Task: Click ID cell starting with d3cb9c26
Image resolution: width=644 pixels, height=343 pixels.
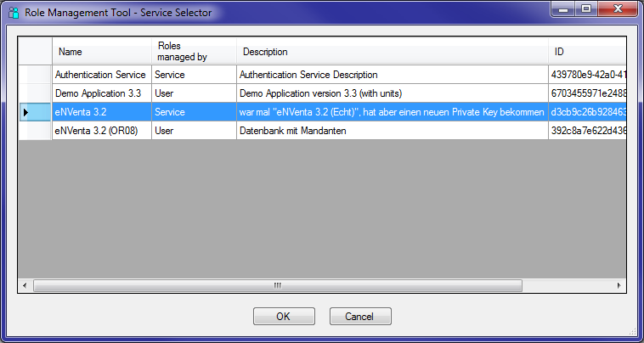Action: pyautogui.click(x=587, y=112)
